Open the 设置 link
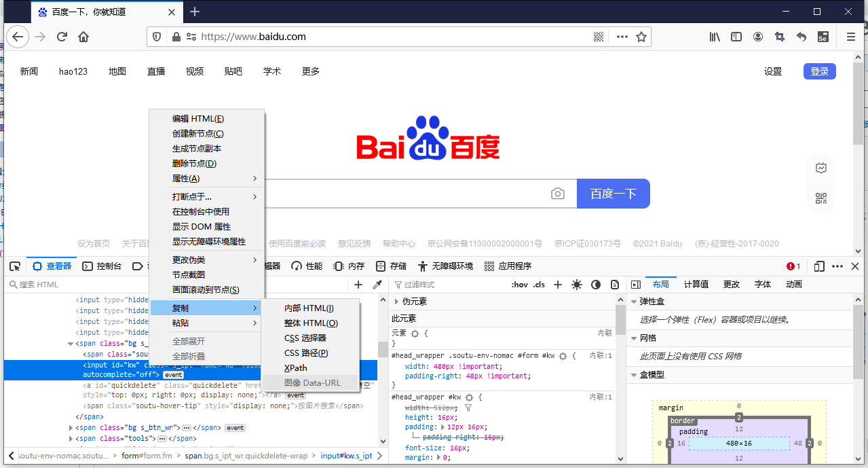The width and height of the screenshot is (868, 468). point(773,71)
